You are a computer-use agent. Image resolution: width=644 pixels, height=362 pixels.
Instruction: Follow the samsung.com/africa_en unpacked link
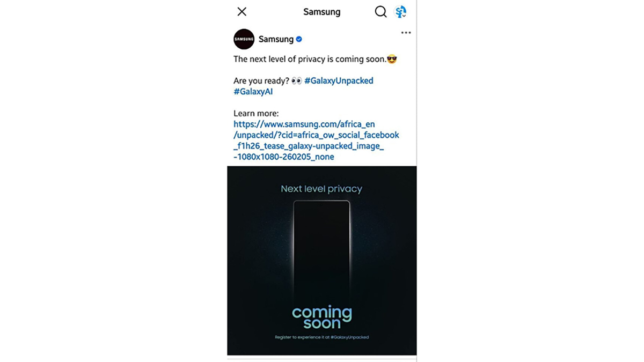tap(316, 141)
